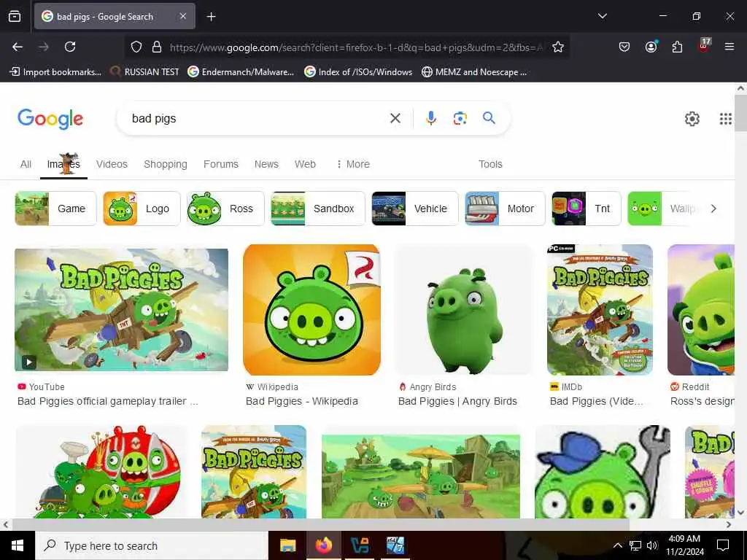Open Firefox account icon

(651, 47)
